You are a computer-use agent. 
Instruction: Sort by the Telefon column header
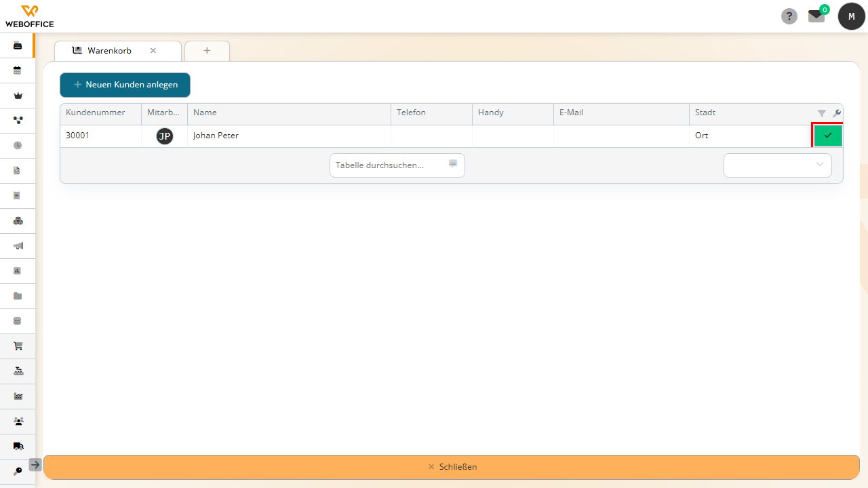click(431, 114)
